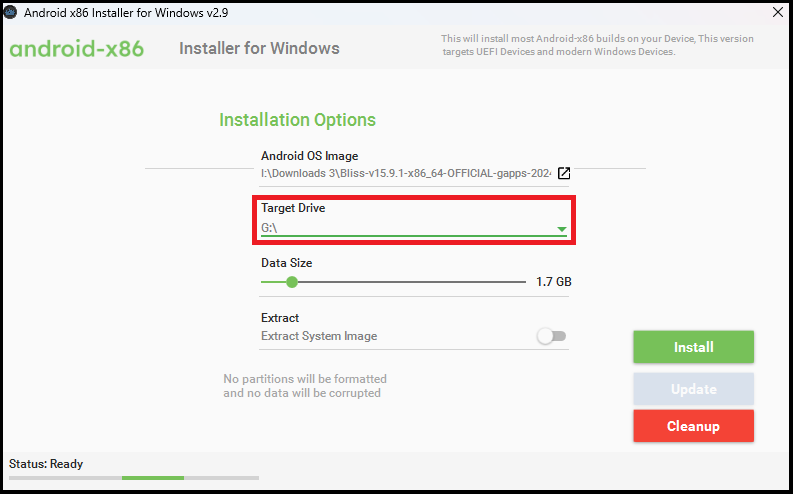This screenshot has height=494, width=793.
Task: Enable the Extract System Image toggle
Action: point(552,337)
